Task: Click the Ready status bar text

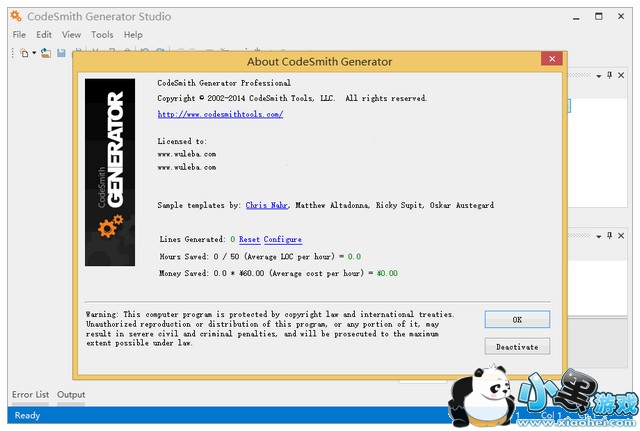Action: [x=27, y=415]
